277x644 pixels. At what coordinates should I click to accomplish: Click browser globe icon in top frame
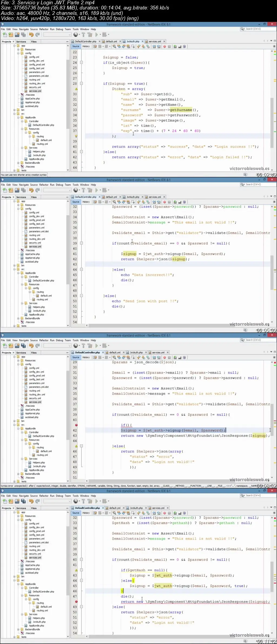76,35
